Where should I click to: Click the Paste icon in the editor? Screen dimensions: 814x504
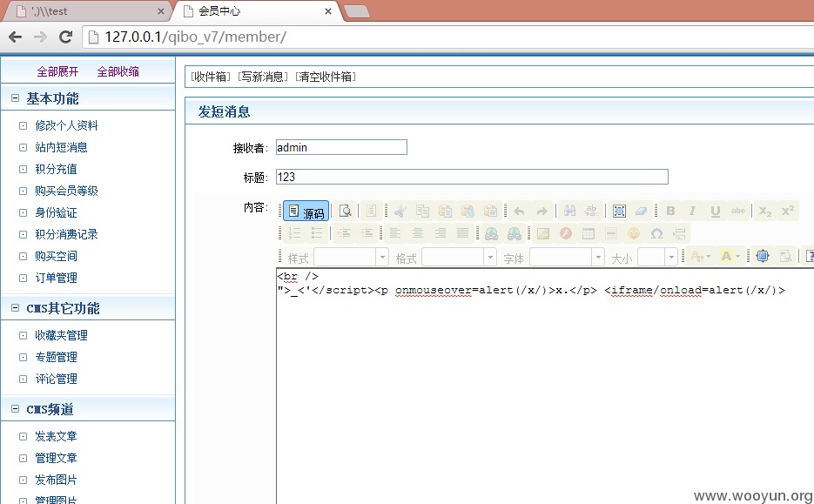click(446, 211)
